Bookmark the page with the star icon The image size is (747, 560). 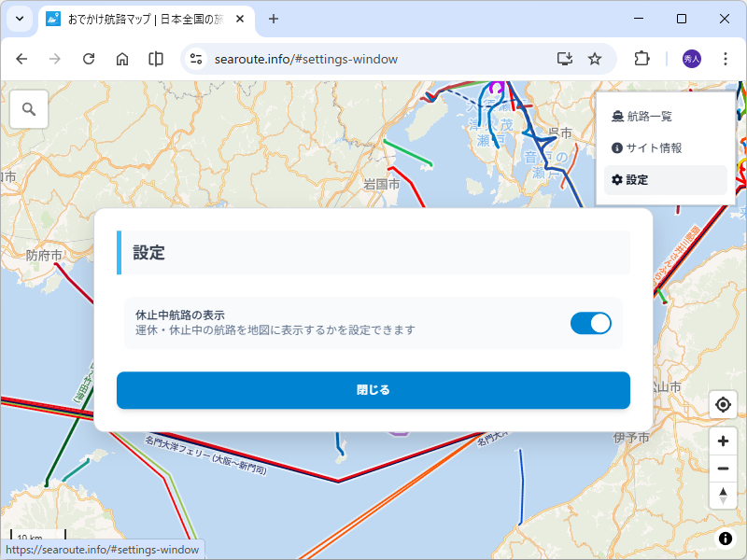[x=595, y=58]
